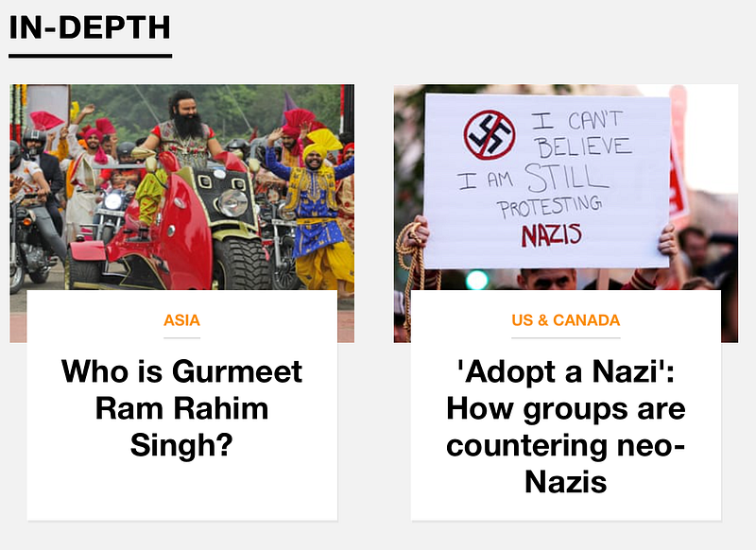756x550 pixels.
Task: Click the IN-DEPTH section heading
Action: 90,27
